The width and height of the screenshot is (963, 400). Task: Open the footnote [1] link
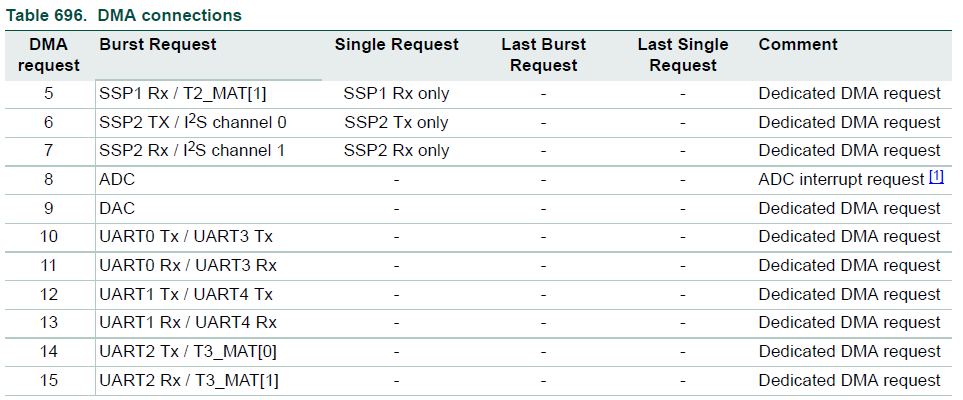(936, 178)
